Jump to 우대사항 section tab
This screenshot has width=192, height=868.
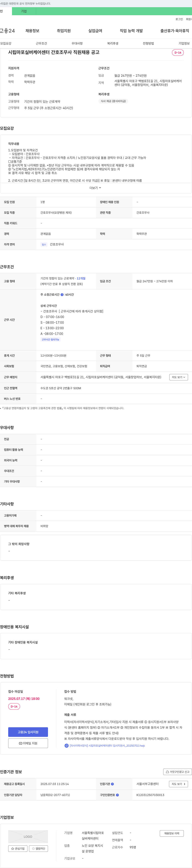(77, 43)
